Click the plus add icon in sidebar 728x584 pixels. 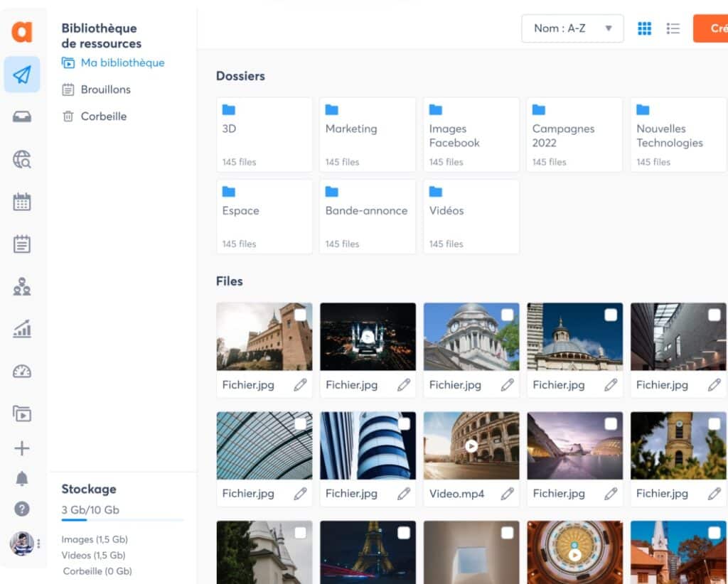coord(22,448)
